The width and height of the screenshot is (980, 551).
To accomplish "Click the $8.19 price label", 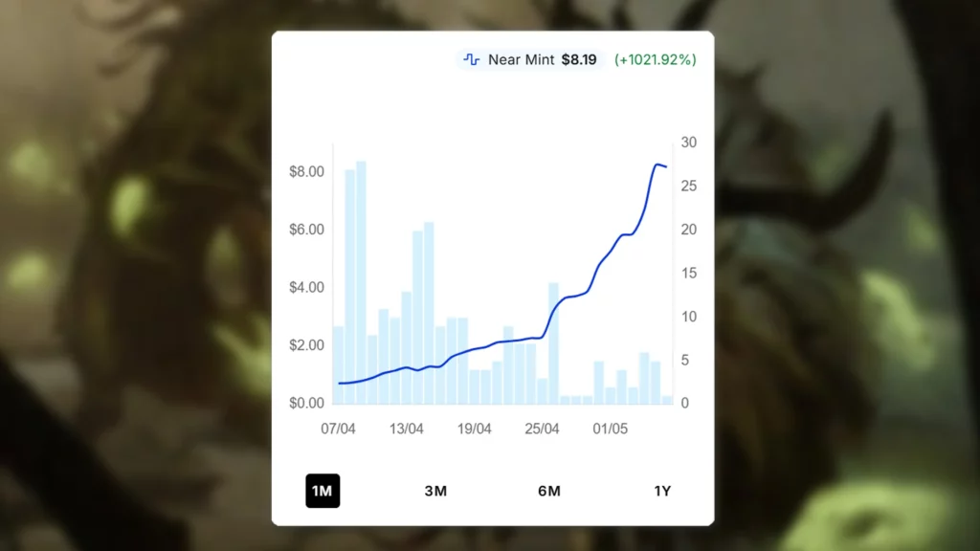I will point(578,59).
